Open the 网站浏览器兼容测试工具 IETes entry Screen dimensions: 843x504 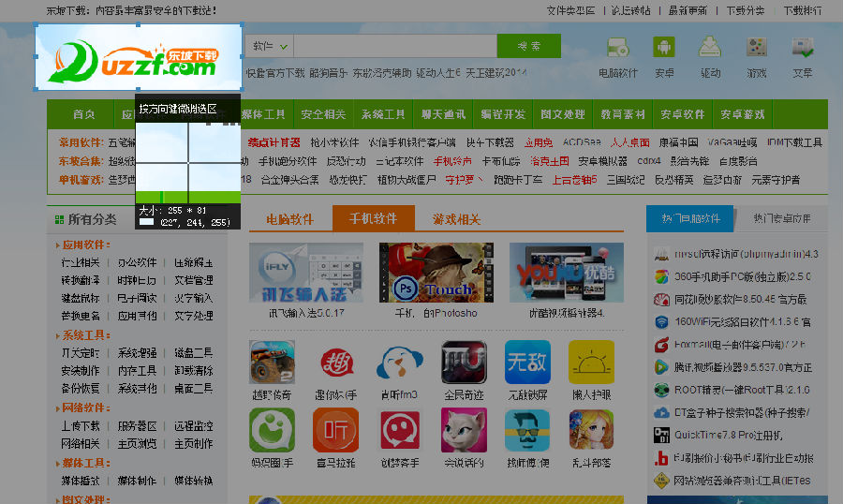(x=743, y=481)
